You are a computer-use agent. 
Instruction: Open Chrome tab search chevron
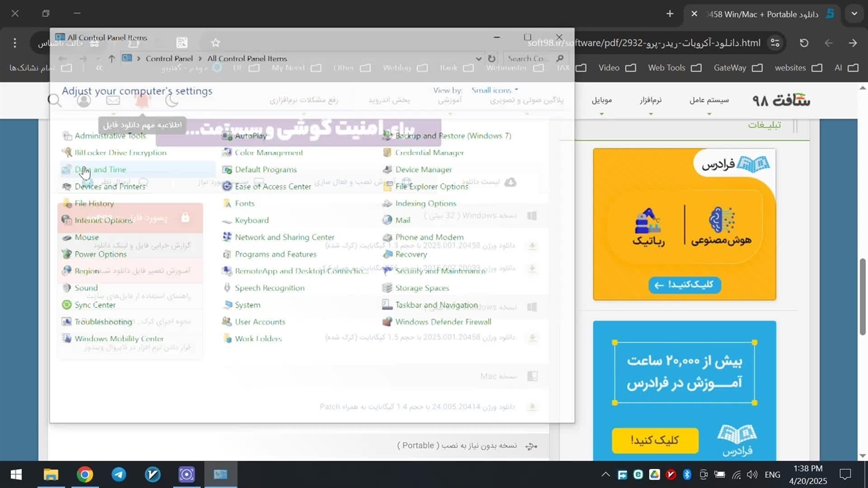pos(854,14)
